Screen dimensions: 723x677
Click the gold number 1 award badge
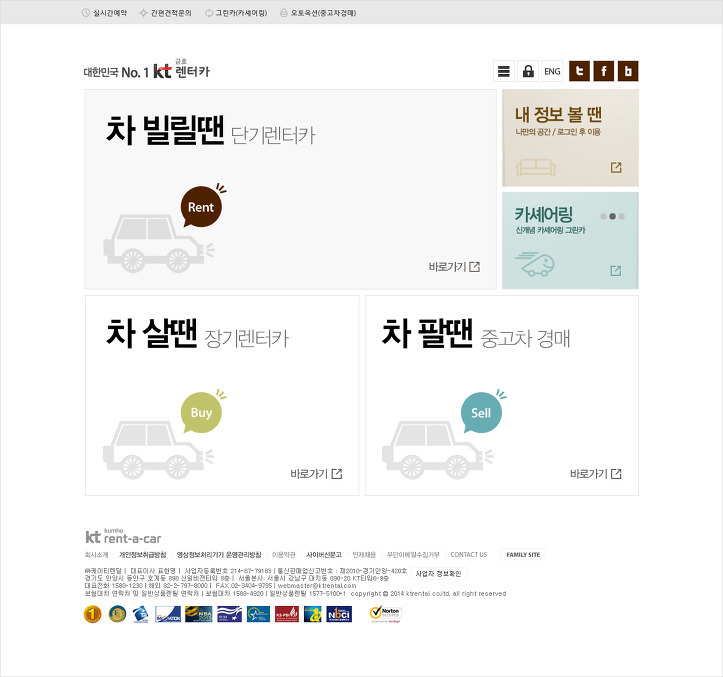click(x=92, y=614)
